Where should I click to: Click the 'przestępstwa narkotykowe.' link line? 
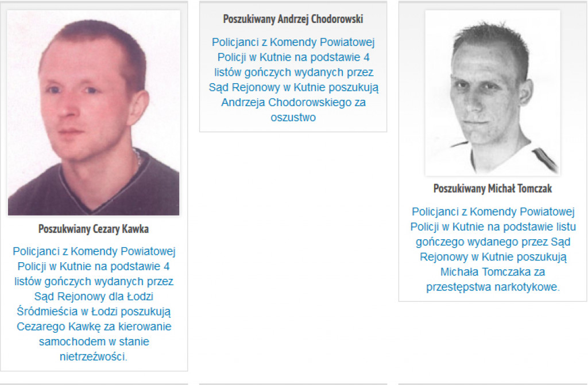493,287
